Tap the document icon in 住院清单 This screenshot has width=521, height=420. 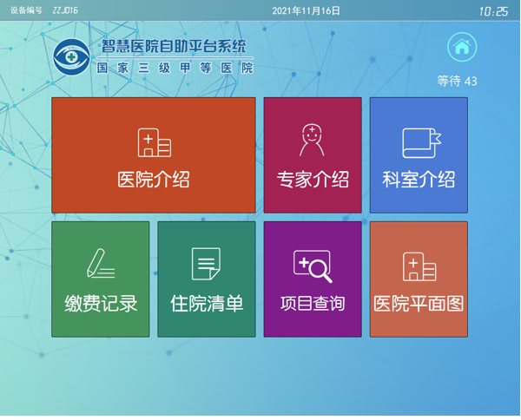click(x=207, y=264)
